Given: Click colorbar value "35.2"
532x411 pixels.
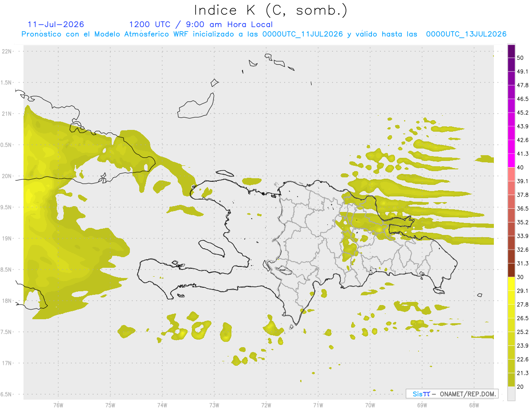Looking at the screenshot, I should click(x=523, y=222).
